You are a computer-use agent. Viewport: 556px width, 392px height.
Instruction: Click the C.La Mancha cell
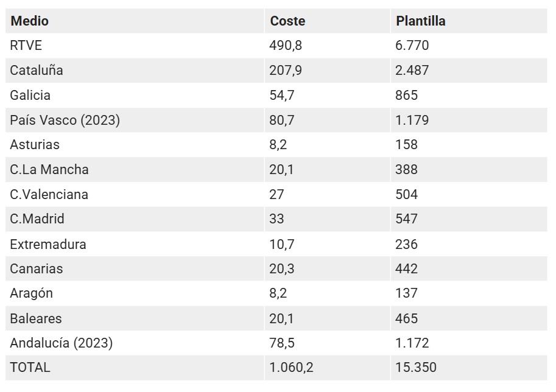(49, 170)
